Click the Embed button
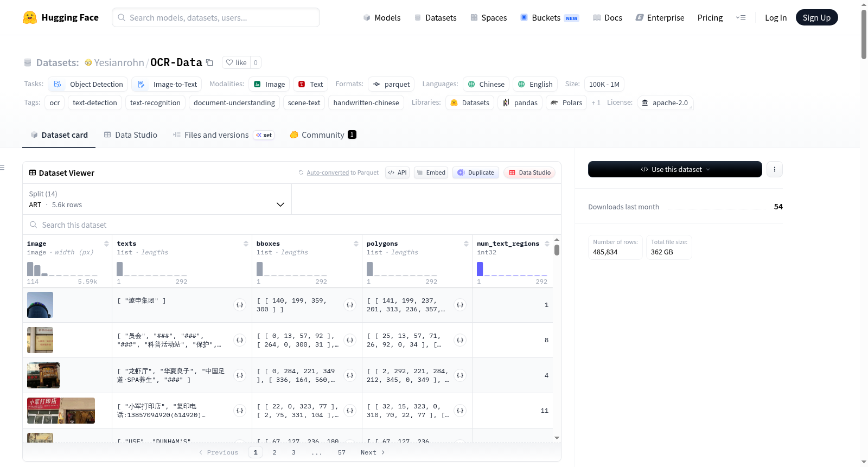Viewport: 868px width, 467px height. point(431,172)
